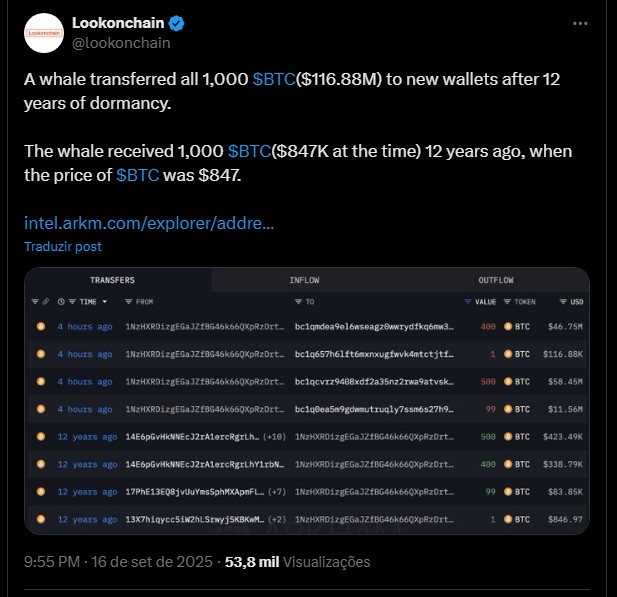This screenshot has width=617, height=597.
Task: Click the first $BTC cashtag
Action: click(x=274, y=79)
